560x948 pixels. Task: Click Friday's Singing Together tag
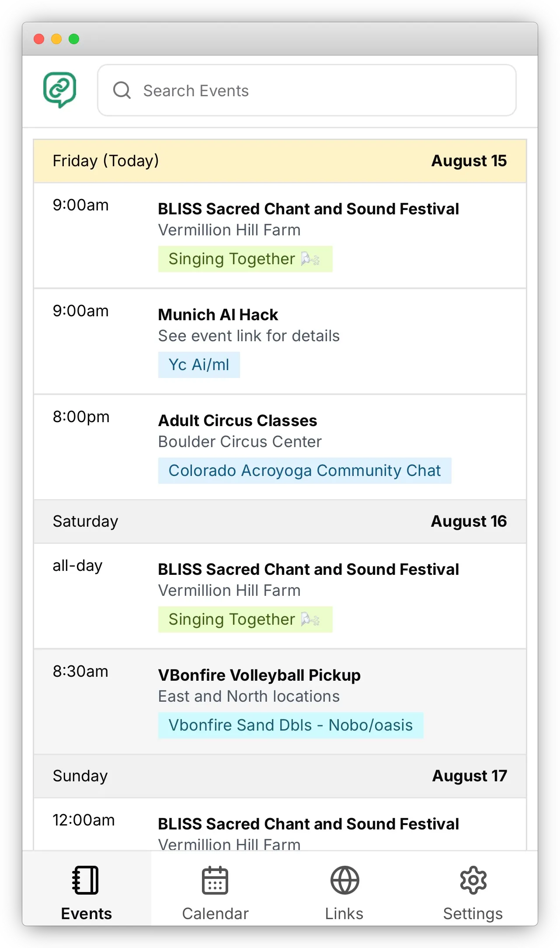tap(245, 259)
